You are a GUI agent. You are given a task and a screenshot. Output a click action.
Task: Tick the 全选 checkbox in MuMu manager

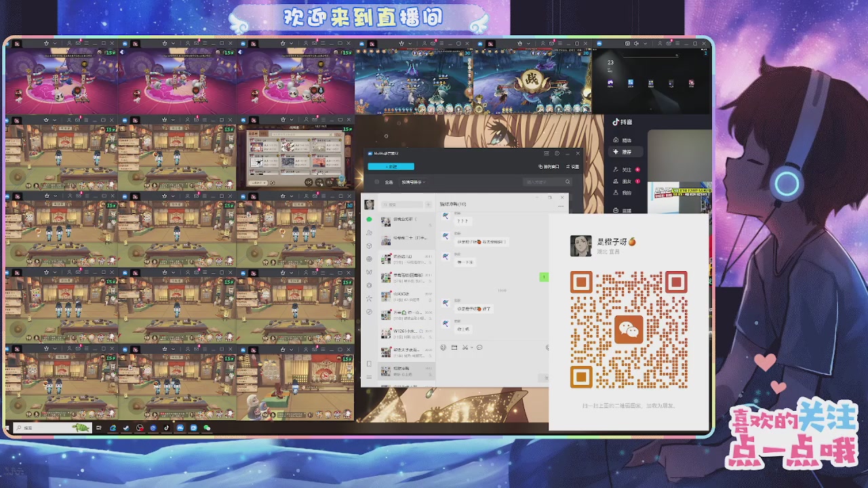(x=376, y=182)
